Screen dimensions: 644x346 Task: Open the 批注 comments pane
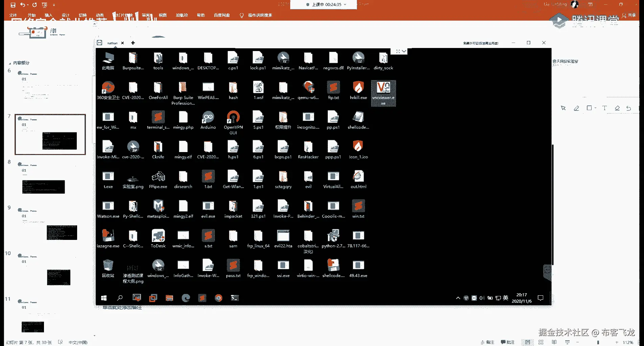click(x=508, y=342)
